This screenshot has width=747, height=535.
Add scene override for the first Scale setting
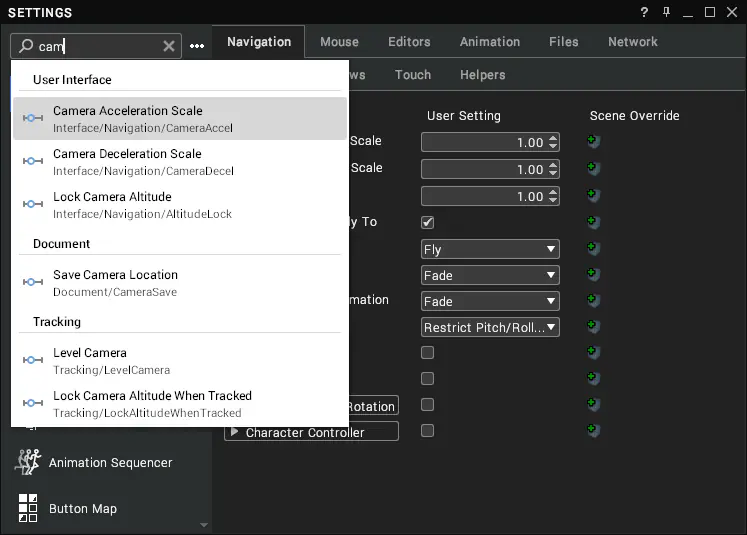tap(593, 141)
